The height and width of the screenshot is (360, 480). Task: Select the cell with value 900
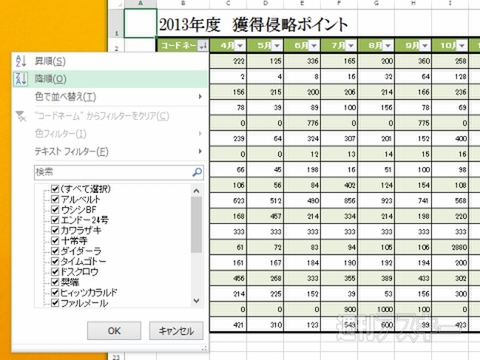pos(339,309)
